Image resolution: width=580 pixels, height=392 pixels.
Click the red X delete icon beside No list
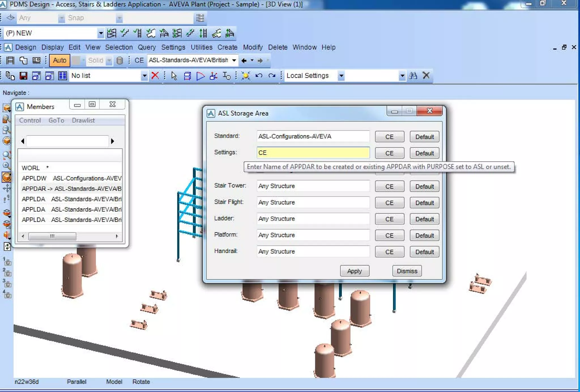[155, 76]
